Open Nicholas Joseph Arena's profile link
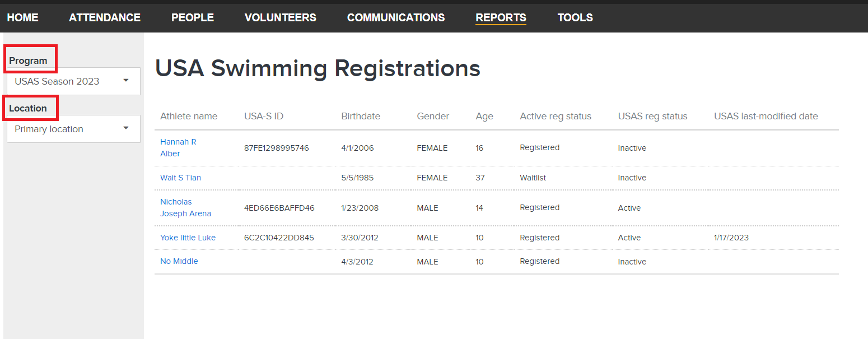This screenshot has width=868, height=339. (185, 207)
